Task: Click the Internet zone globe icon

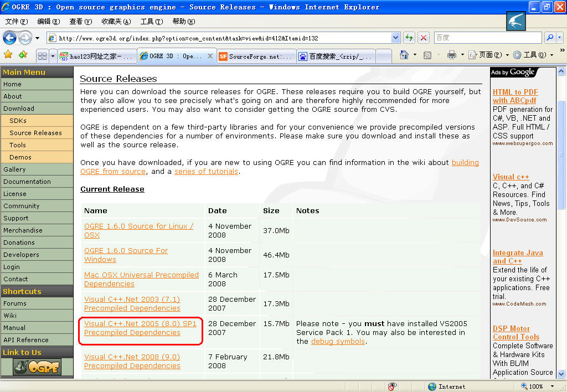Action: (432, 386)
